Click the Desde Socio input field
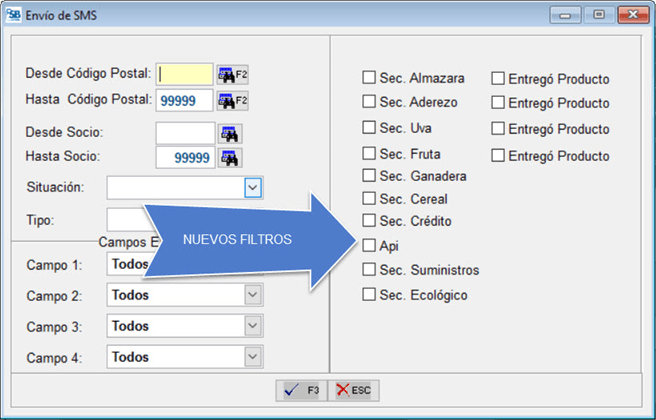656x420 pixels. (x=185, y=133)
